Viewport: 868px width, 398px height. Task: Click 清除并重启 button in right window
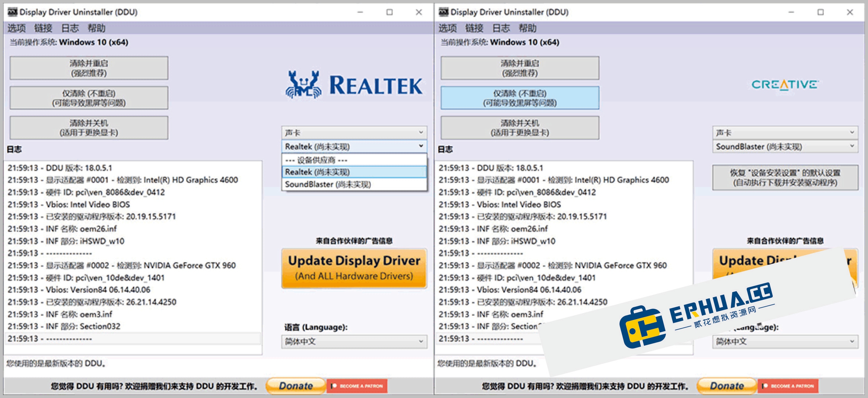(520, 68)
